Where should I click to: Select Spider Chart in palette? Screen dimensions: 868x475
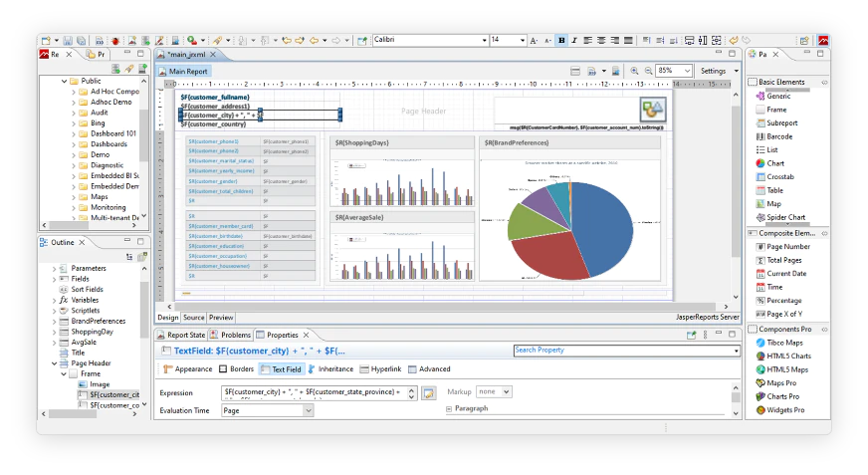point(780,217)
